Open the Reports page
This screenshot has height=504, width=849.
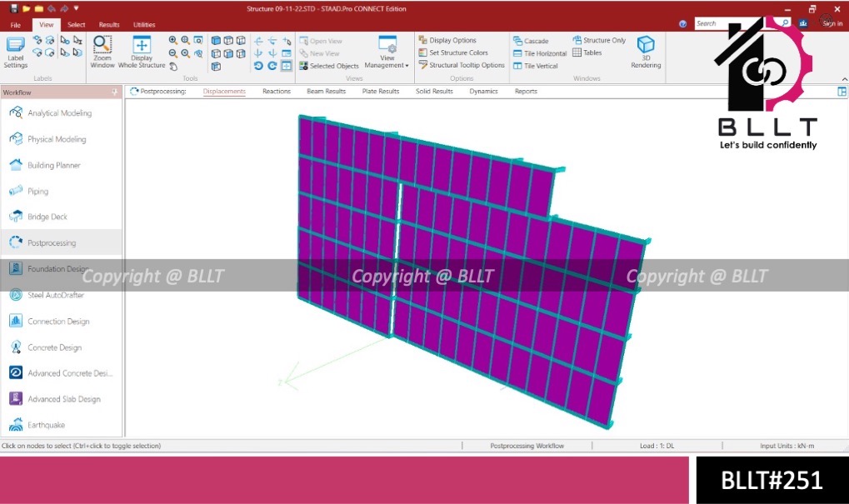pos(526,92)
